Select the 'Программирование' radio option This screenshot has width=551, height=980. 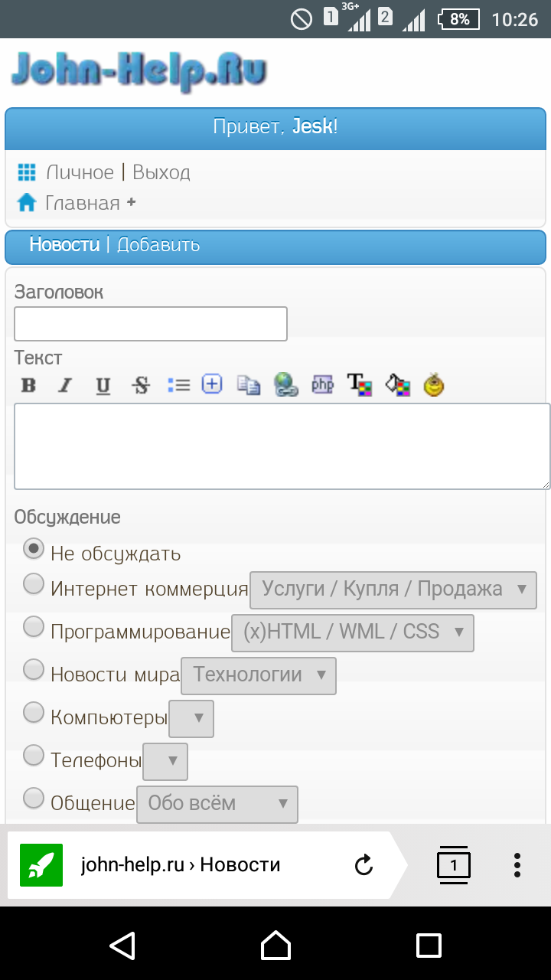tap(34, 627)
